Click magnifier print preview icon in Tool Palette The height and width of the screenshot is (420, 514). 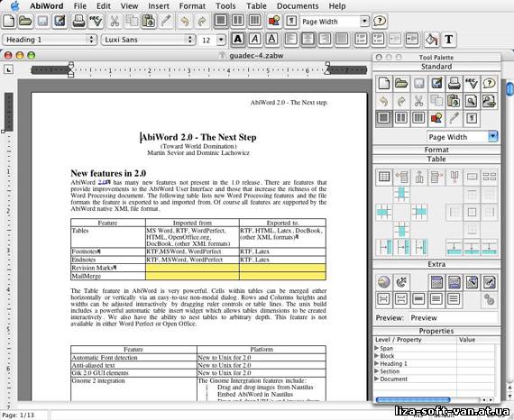point(471,101)
